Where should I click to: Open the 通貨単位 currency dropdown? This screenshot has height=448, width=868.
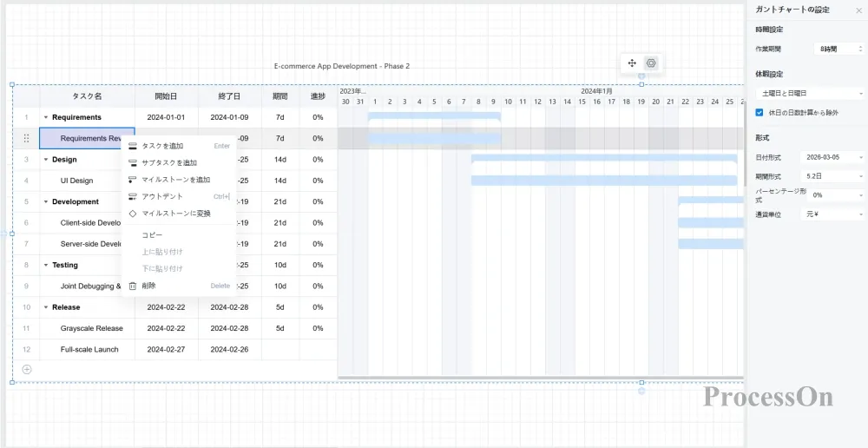(x=832, y=214)
